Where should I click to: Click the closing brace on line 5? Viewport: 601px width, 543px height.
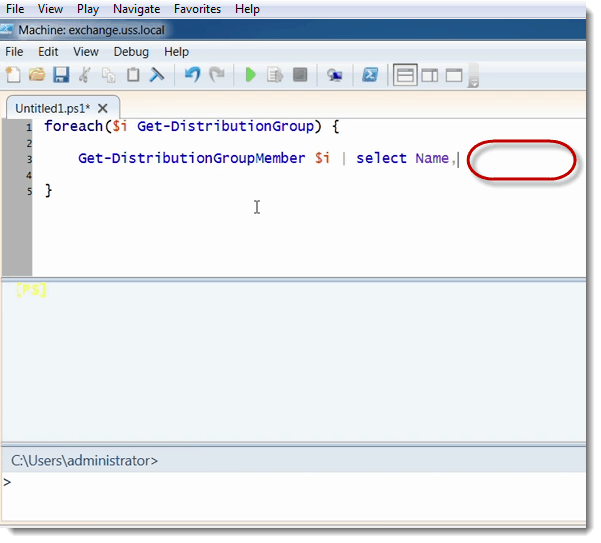tap(48, 190)
